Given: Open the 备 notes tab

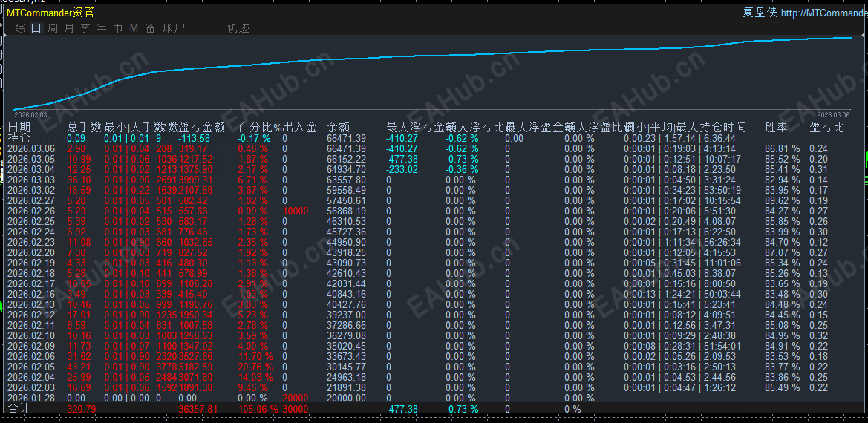Looking at the screenshot, I should click(x=150, y=28).
